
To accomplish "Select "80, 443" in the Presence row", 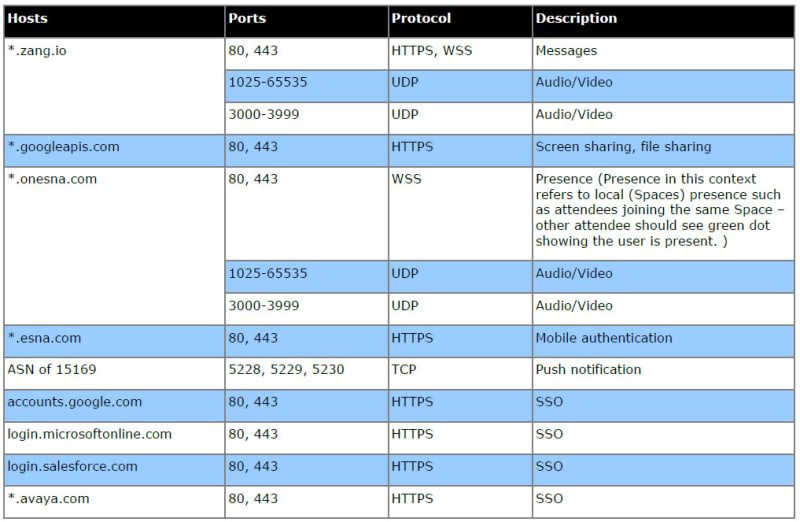I will pos(307,213).
